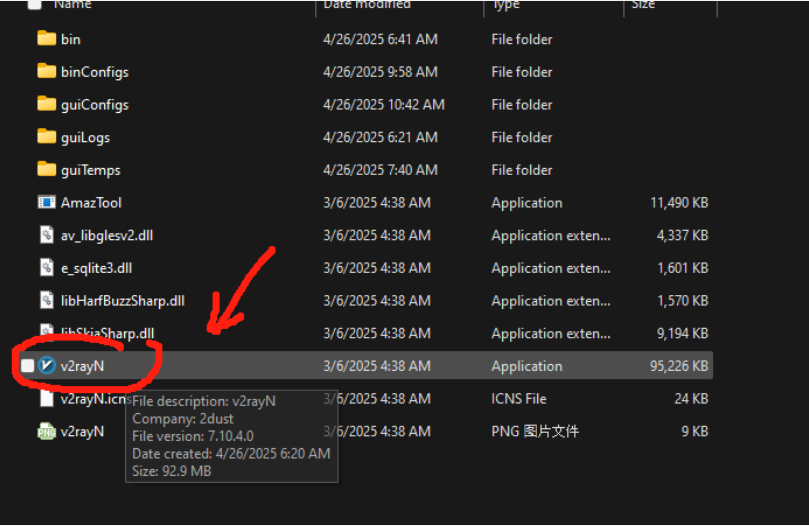The width and height of the screenshot is (809, 526).
Task: Click the 4/26/2025 7:40 AM date
Action: 380,170
